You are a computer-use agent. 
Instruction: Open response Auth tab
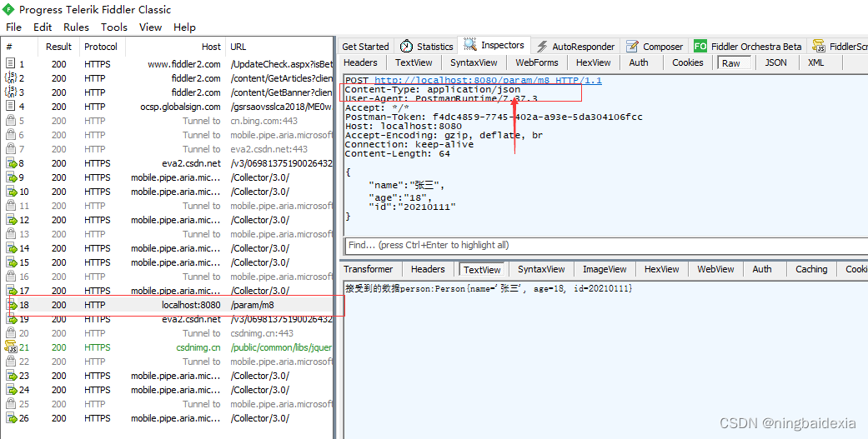pyautogui.click(x=762, y=269)
